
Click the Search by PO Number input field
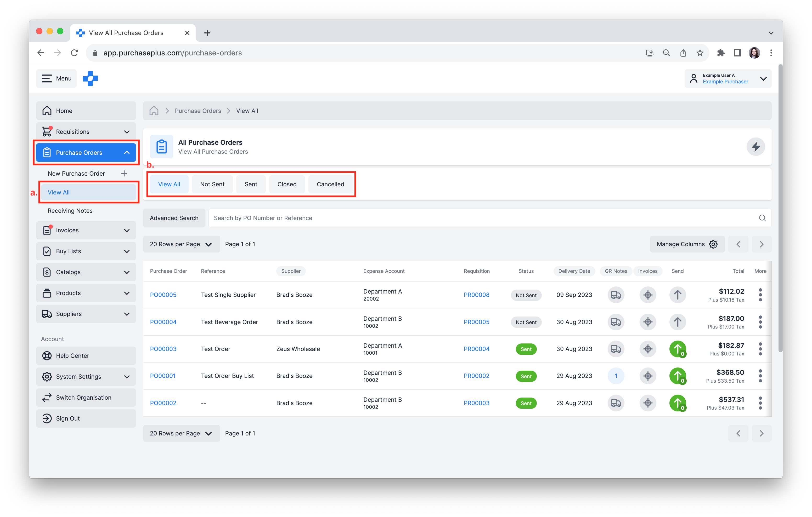click(x=489, y=218)
